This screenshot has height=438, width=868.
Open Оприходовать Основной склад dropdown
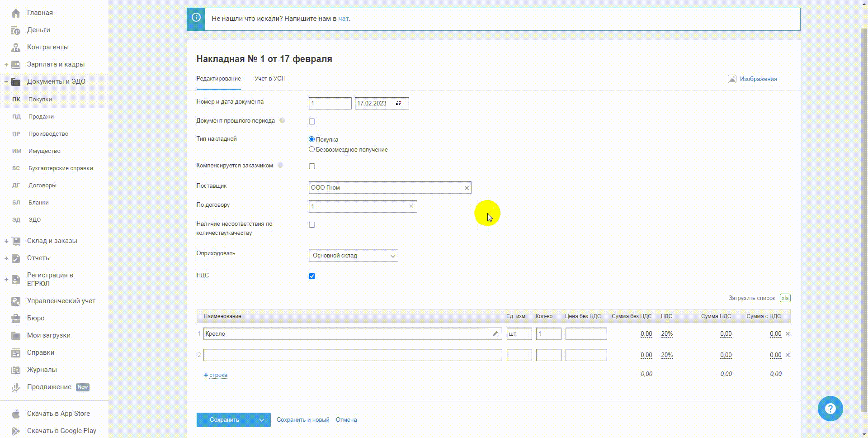(353, 255)
